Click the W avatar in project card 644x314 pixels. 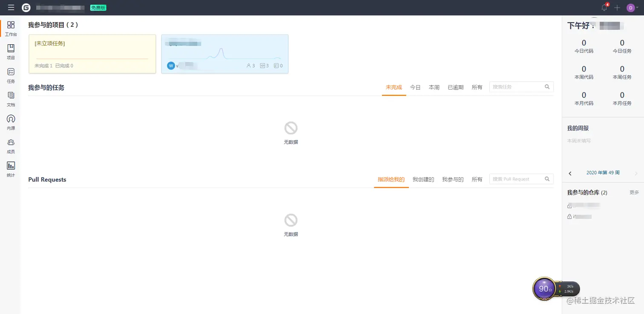[171, 66]
